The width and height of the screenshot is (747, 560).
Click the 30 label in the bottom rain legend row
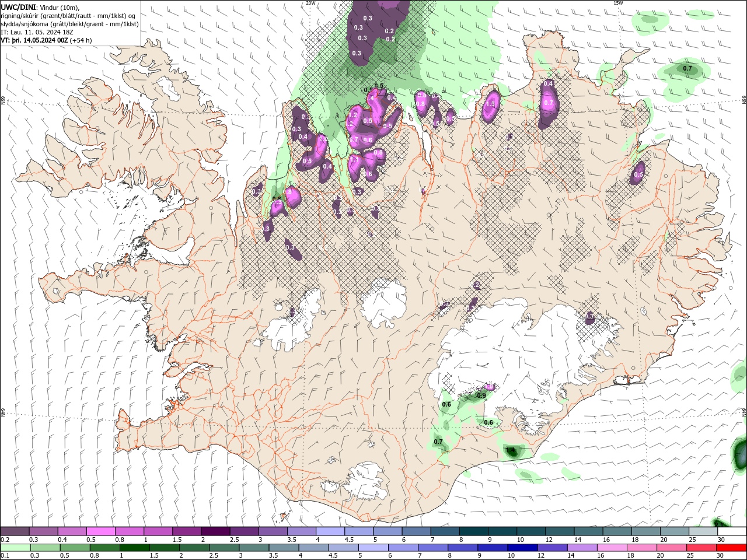tap(721, 556)
